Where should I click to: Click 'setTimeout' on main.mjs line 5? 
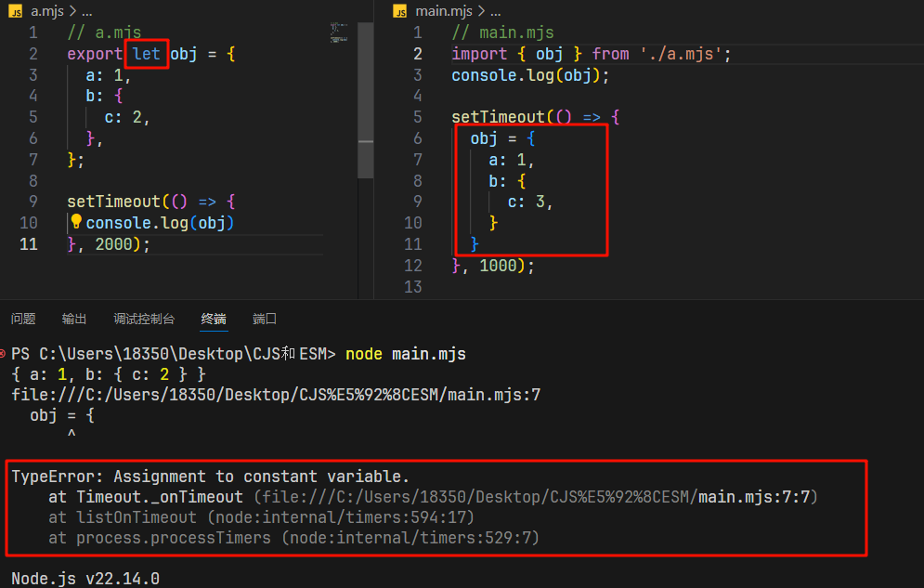(498, 117)
